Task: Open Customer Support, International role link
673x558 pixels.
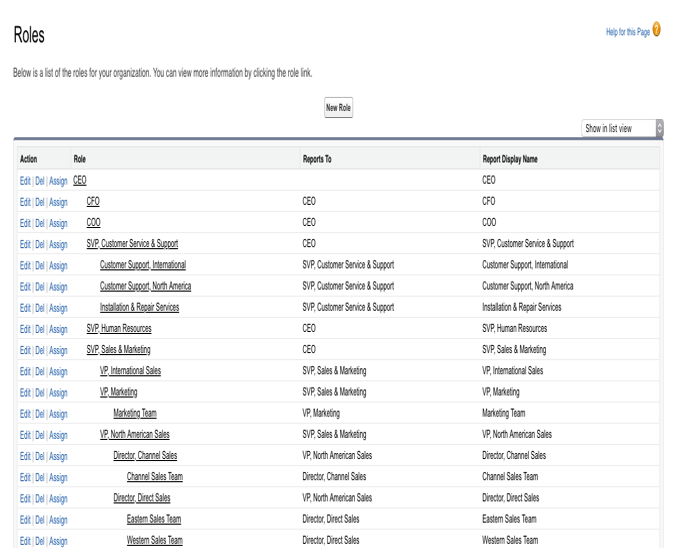Action: click(142, 265)
